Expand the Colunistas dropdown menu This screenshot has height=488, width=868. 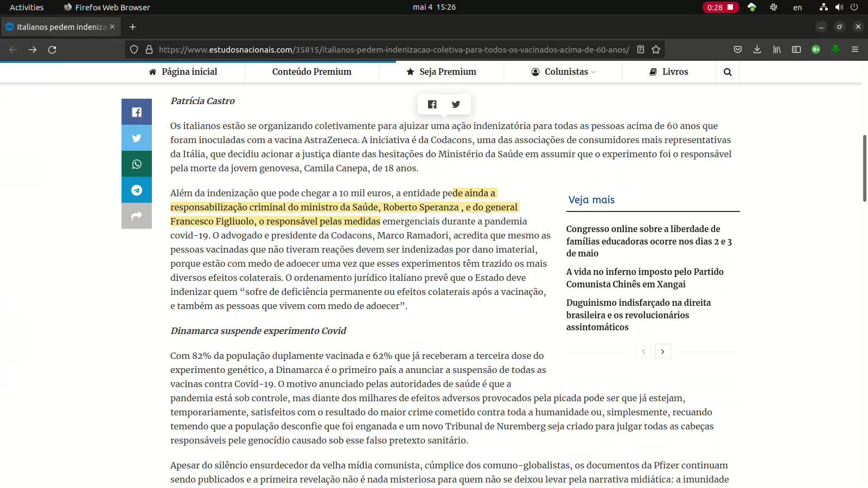tap(563, 72)
